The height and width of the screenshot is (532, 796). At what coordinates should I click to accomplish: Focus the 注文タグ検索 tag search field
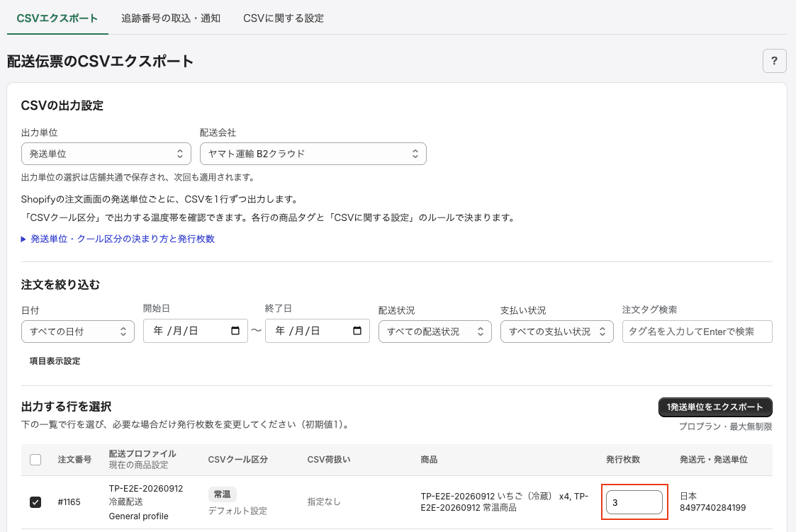pyautogui.click(x=697, y=332)
